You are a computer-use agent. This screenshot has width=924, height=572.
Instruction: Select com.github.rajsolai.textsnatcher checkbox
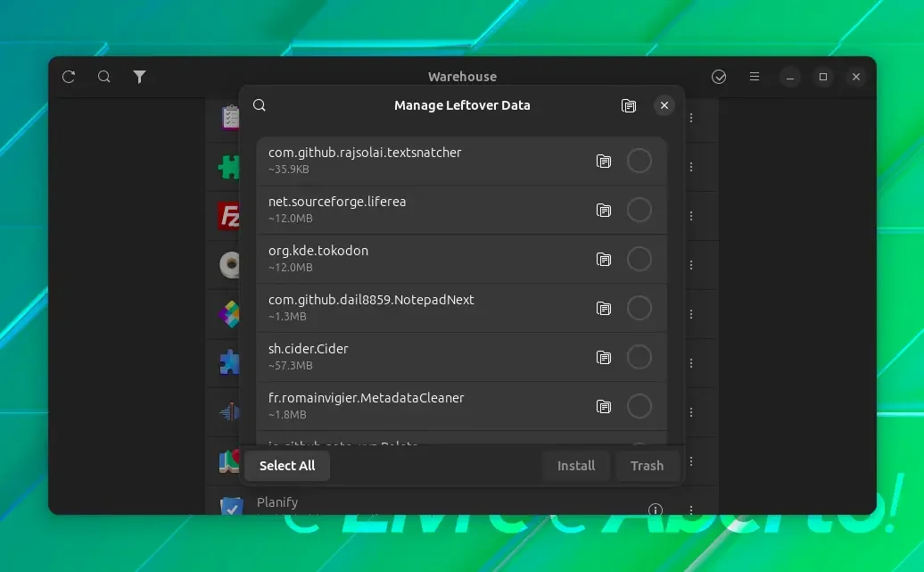coord(639,161)
